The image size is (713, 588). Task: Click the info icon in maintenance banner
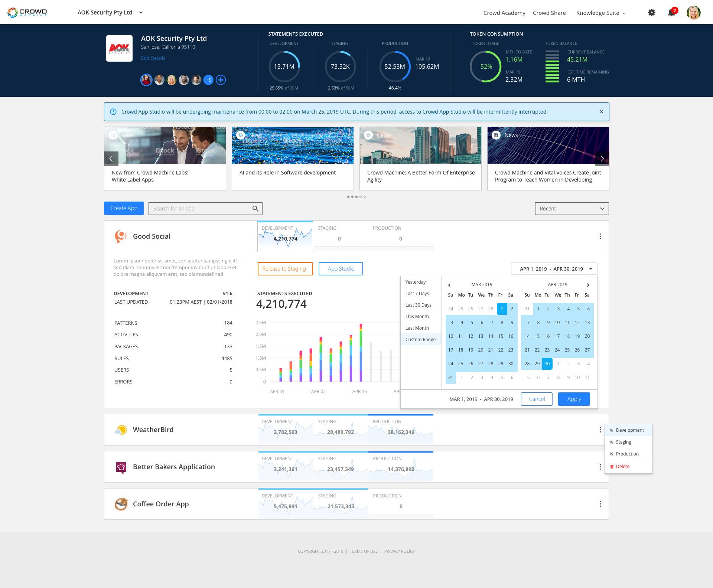[113, 112]
